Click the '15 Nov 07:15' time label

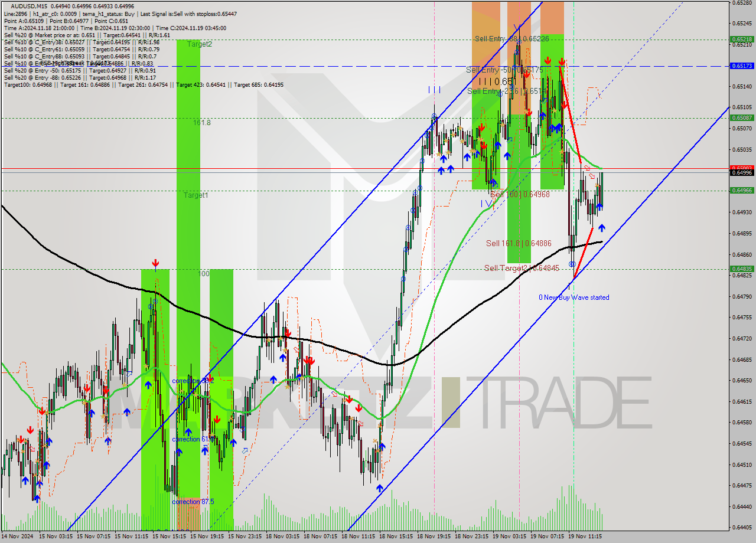pyautogui.click(x=93, y=537)
